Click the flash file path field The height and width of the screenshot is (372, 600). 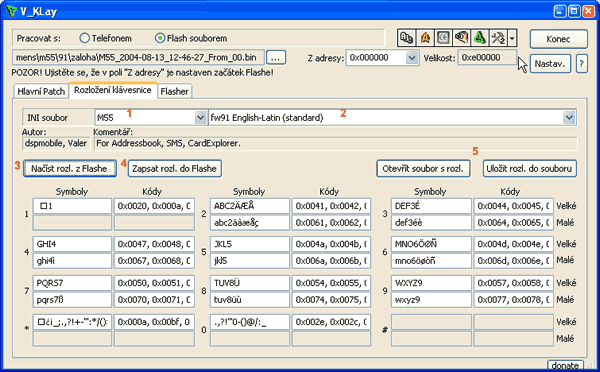click(x=138, y=58)
